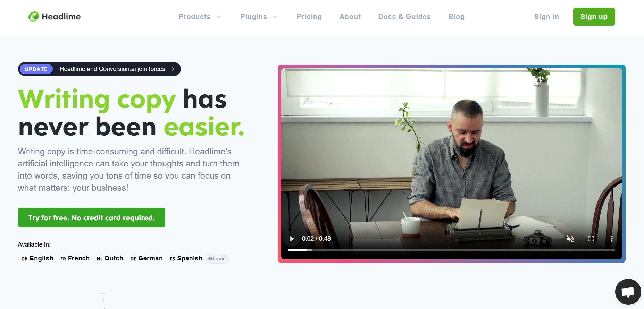644x309 pixels.
Task: Go to the About page
Action: pyautogui.click(x=350, y=17)
